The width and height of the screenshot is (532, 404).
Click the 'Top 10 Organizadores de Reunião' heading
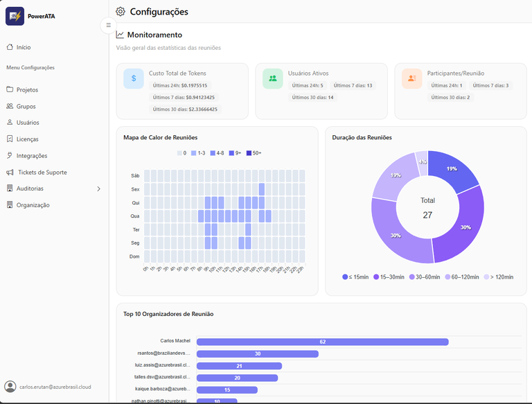[168, 314]
